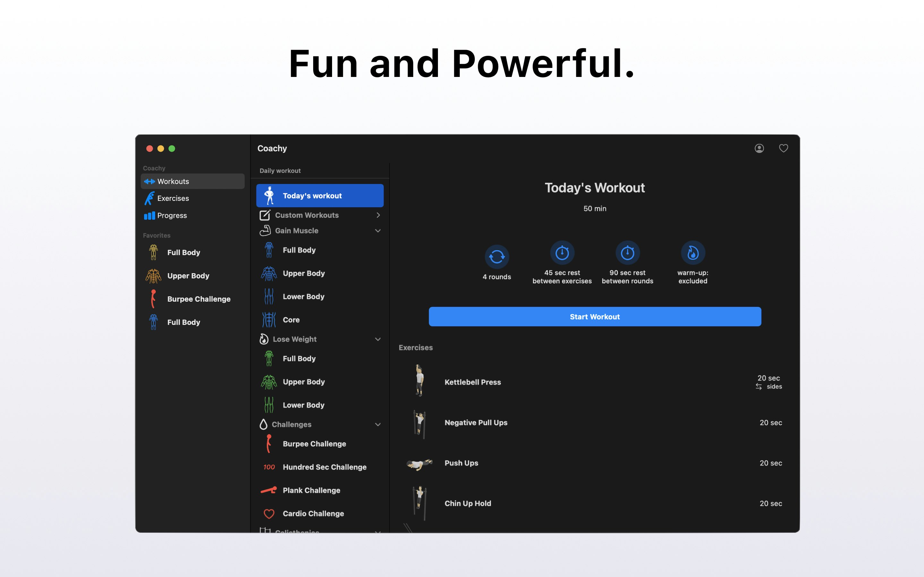
Task: Collapse the Lose Weight section
Action: (378, 339)
